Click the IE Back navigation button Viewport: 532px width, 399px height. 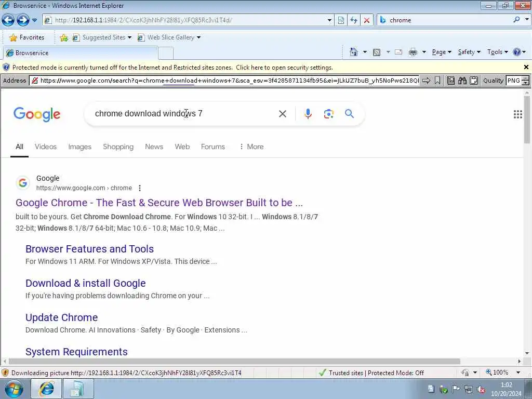8,20
